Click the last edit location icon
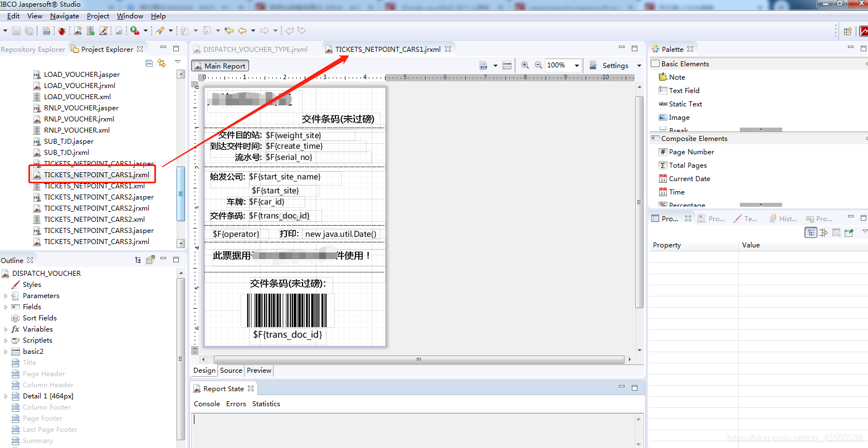Viewport: 868px width, 448px height. [228, 31]
